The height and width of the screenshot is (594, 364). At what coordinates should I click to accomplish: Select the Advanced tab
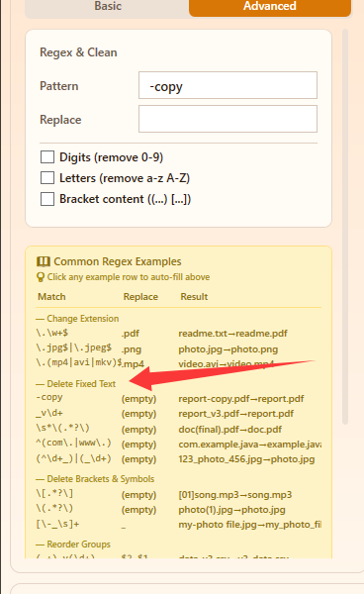click(x=270, y=7)
